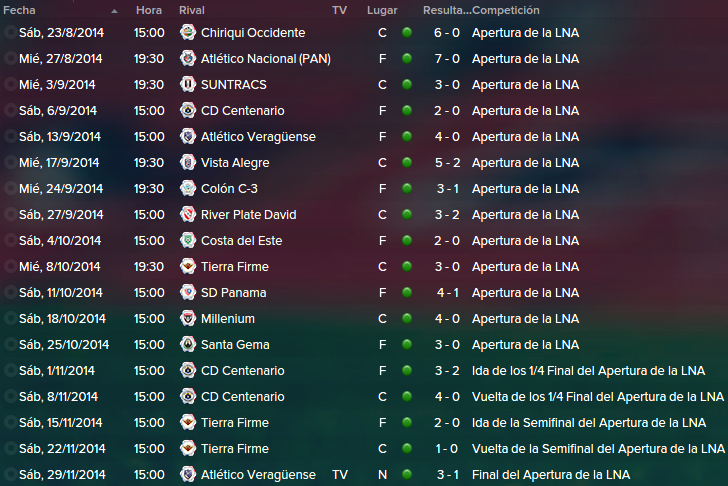Click the Costa del Este club badge
This screenshot has height=486, width=728.
pos(188,240)
